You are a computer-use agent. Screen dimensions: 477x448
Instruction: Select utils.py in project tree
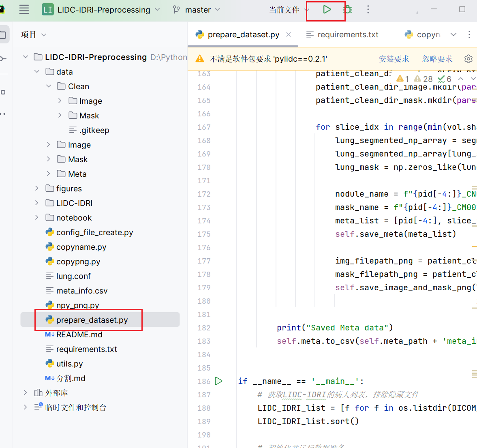tap(69, 364)
